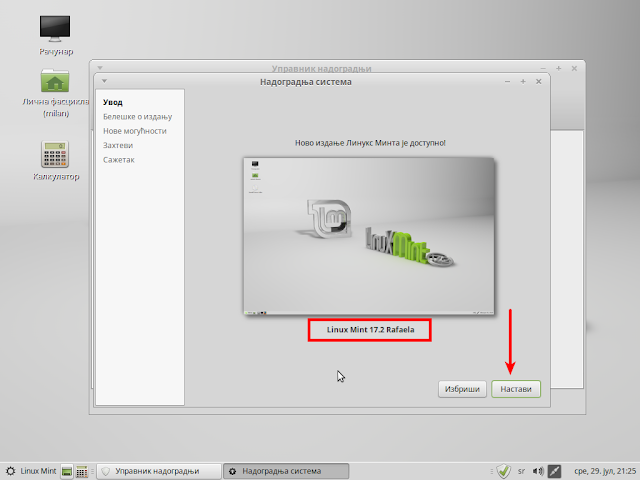Viewport: 640px width, 480px height.
Task: Click 'Ново издање Линукс Минта је доступно!' text
Action: (370, 143)
